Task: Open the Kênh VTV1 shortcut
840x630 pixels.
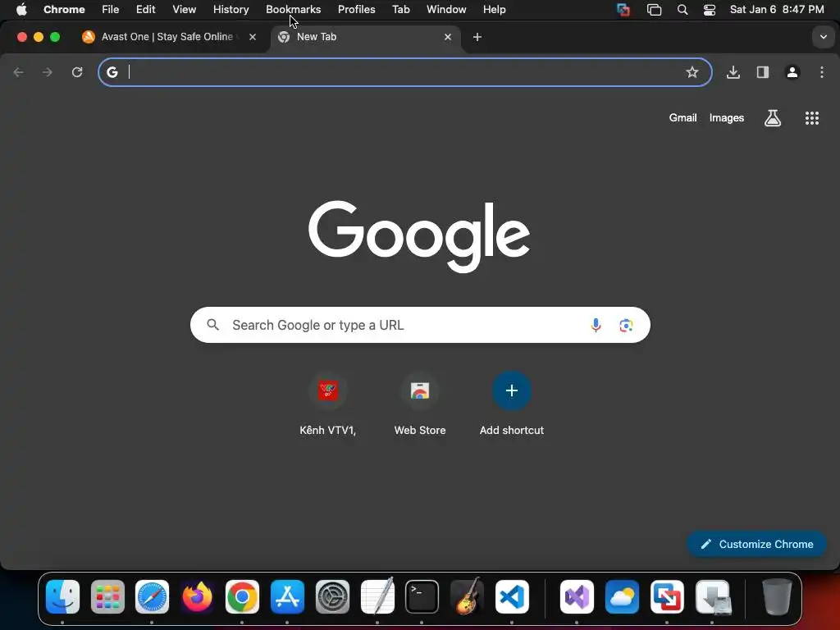Action: [x=328, y=404]
